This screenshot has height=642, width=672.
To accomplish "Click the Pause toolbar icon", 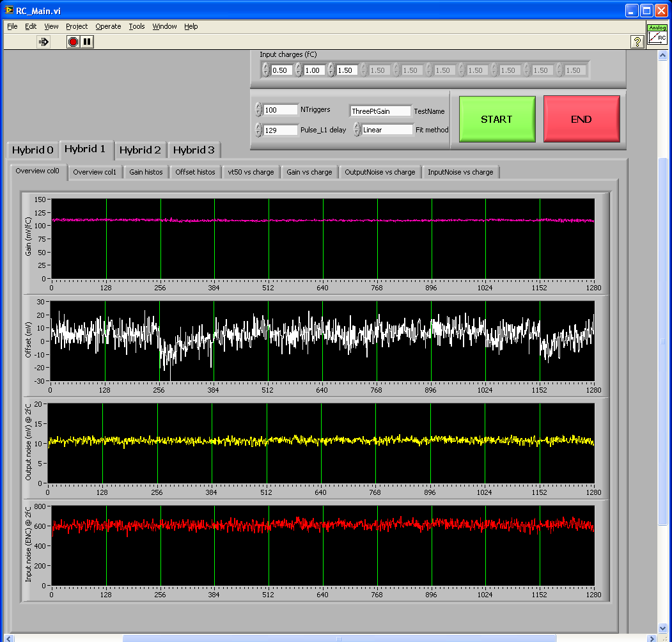I will coord(87,42).
